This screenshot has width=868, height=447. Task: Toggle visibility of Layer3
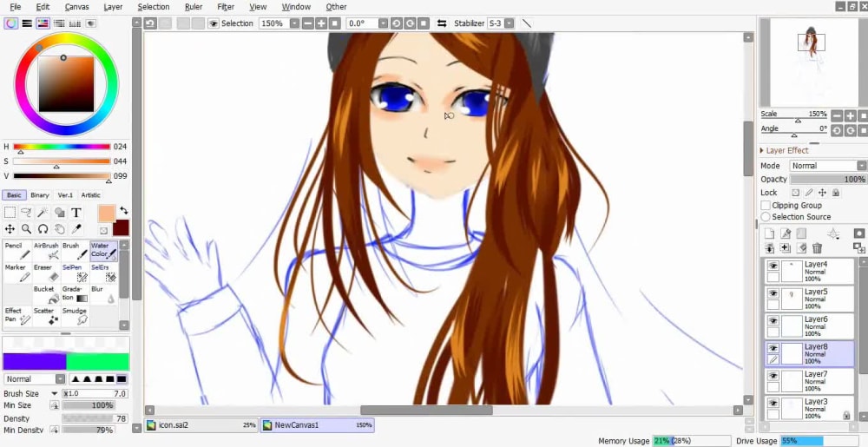click(773, 404)
